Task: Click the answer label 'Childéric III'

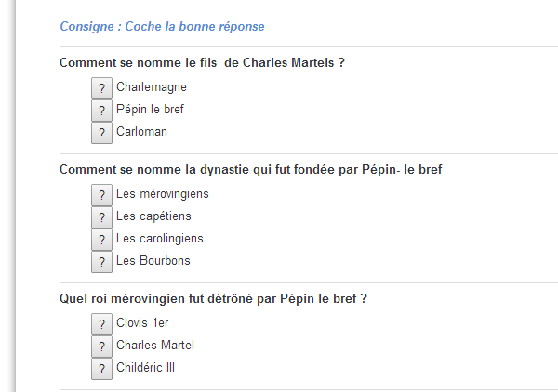Action: click(x=146, y=367)
